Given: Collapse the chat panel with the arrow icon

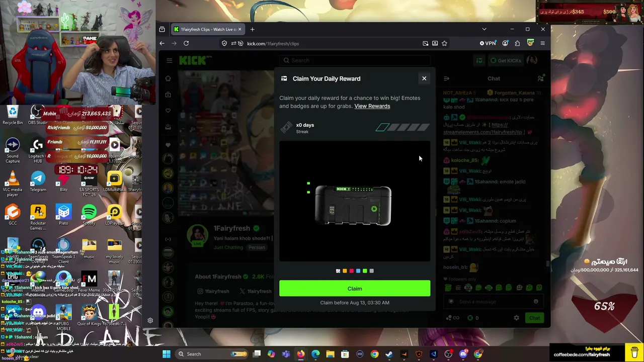Looking at the screenshot, I should pyautogui.click(x=446, y=78).
